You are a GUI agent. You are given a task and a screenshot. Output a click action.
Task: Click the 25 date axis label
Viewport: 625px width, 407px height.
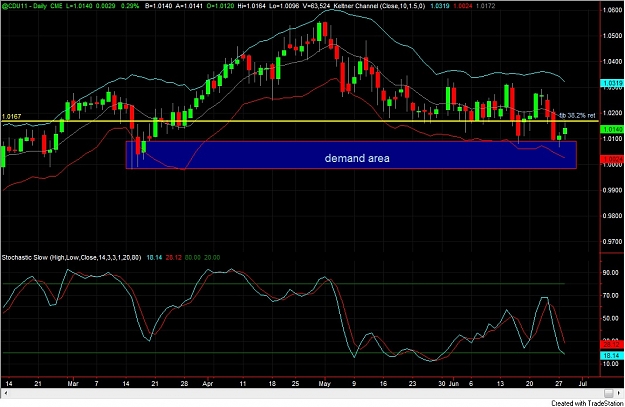tap(295, 384)
